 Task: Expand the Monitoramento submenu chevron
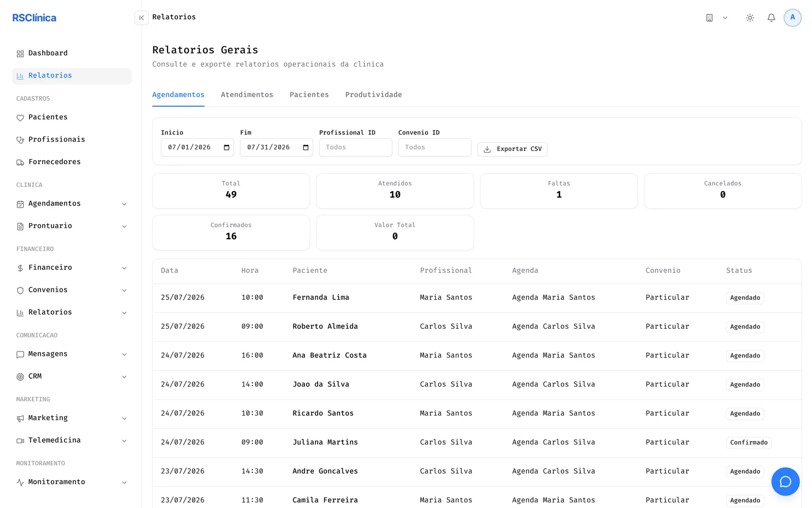click(x=124, y=483)
